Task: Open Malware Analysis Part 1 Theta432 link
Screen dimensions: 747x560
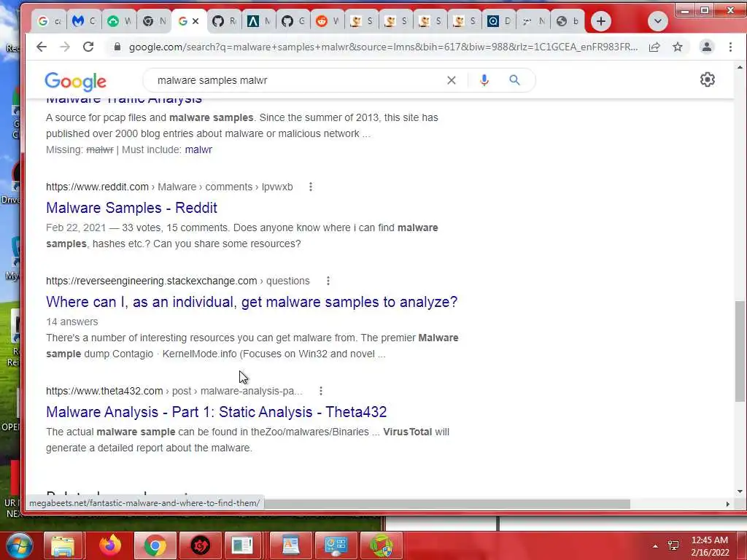Action: point(216,412)
